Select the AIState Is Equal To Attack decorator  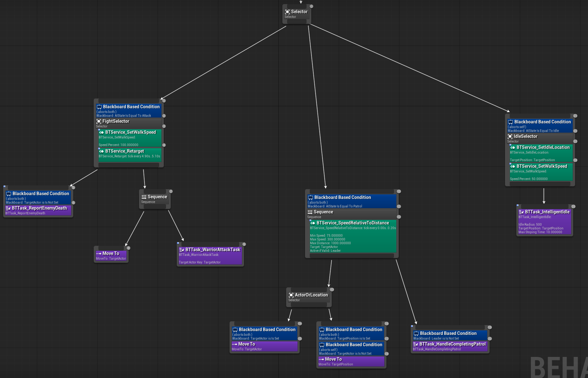(x=129, y=111)
